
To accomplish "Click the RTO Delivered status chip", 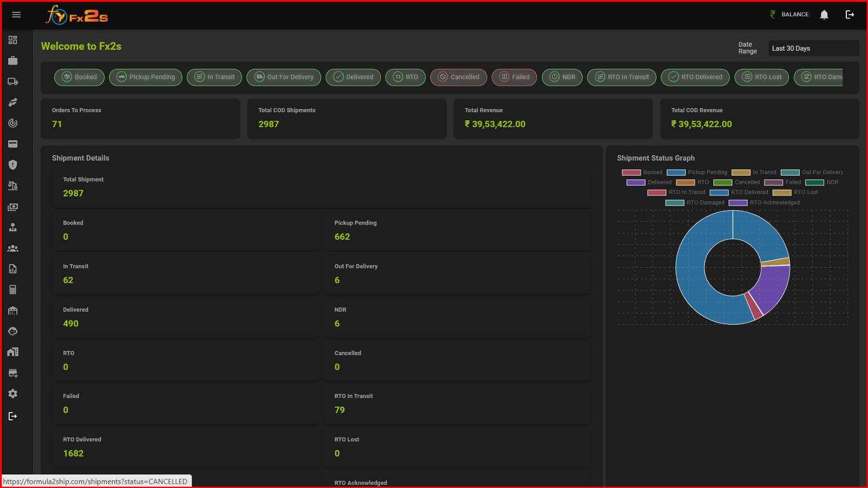I will [695, 77].
